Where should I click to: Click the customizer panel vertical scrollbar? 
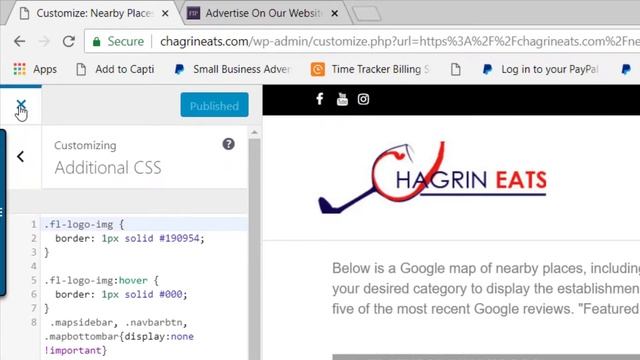[x=254, y=249]
